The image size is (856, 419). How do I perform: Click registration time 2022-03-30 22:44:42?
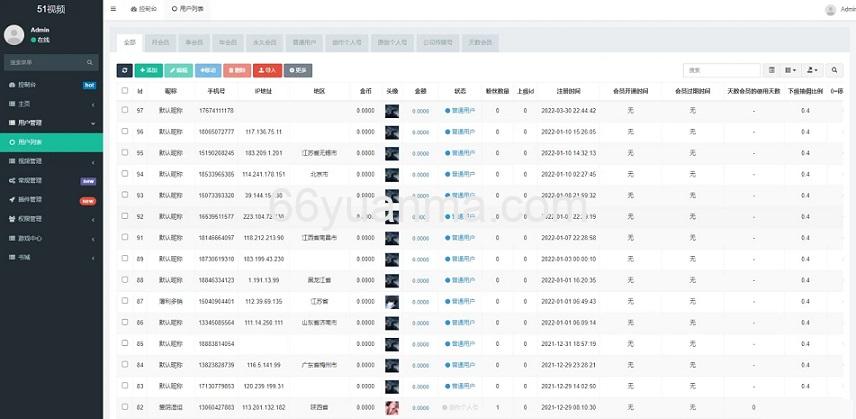click(568, 111)
